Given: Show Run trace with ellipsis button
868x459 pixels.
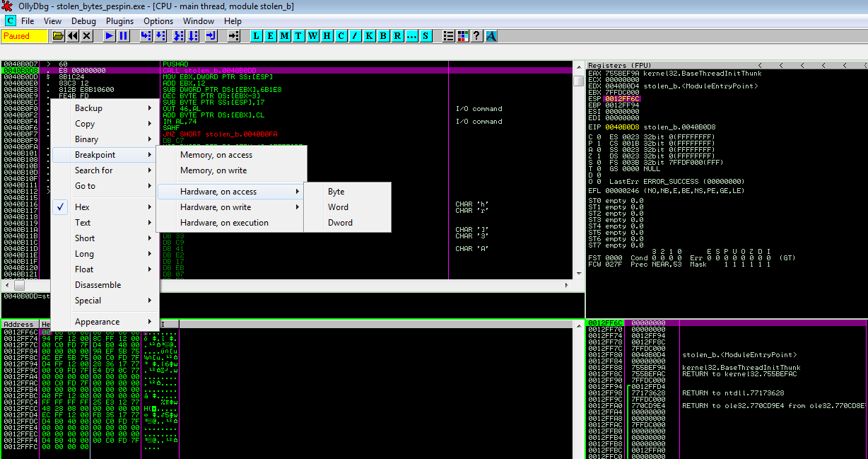Looking at the screenshot, I should click(411, 35).
